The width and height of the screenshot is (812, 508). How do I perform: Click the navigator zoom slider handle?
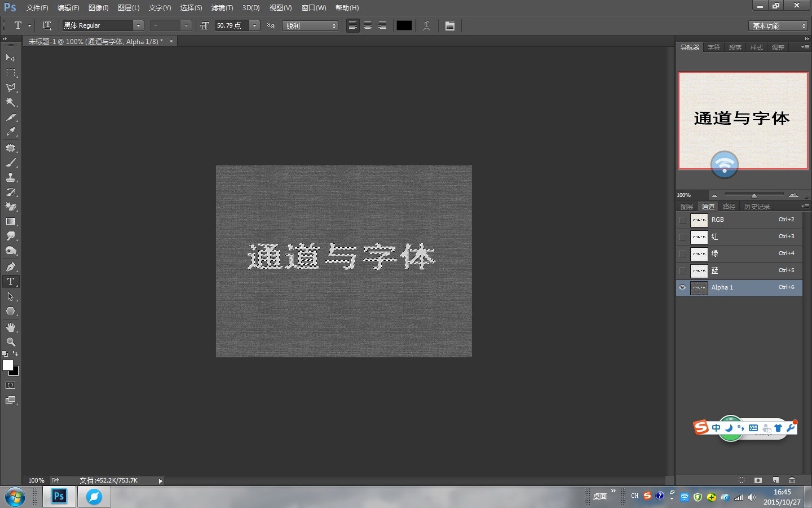click(754, 195)
